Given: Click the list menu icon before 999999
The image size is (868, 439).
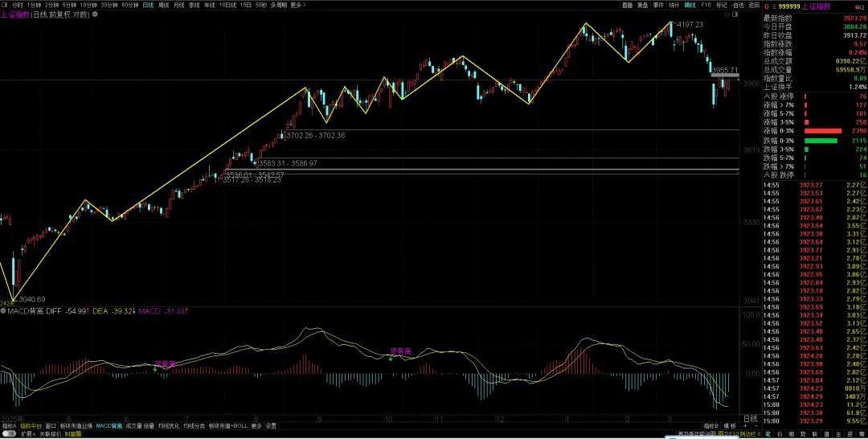Looking at the screenshot, I should pyautogui.click(x=774, y=6).
